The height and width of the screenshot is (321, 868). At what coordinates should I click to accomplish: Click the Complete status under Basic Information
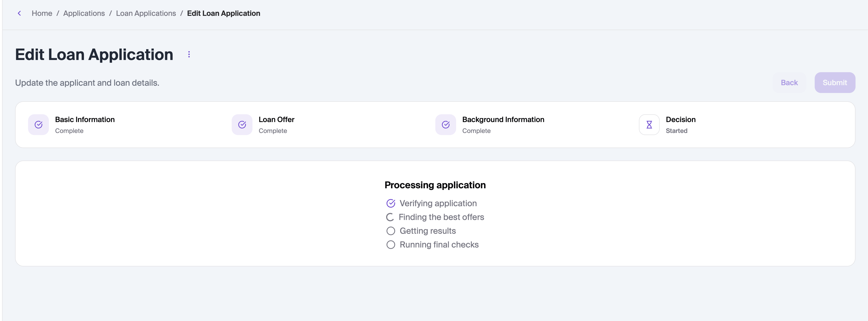click(x=69, y=131)
